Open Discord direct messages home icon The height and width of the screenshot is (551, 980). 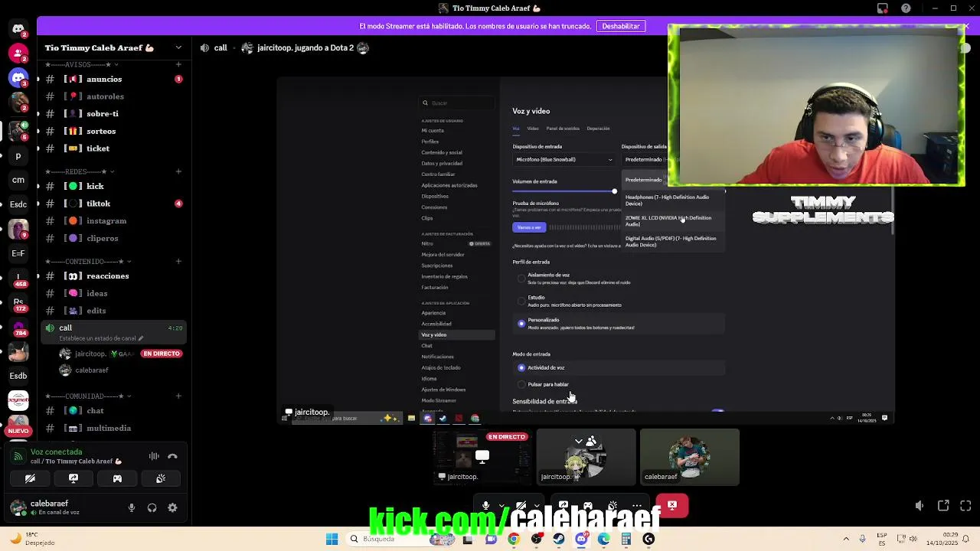(18, 29)
